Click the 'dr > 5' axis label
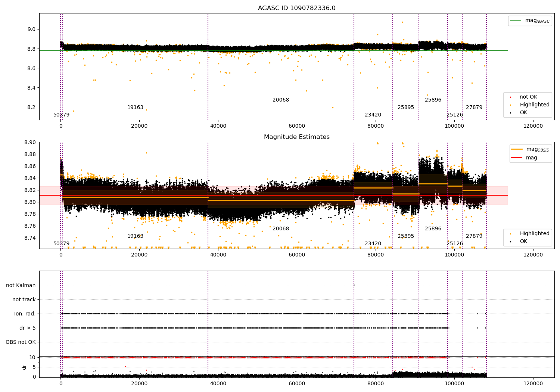The width and height of the screenshot is (560, 392). [x=28, y=328]
